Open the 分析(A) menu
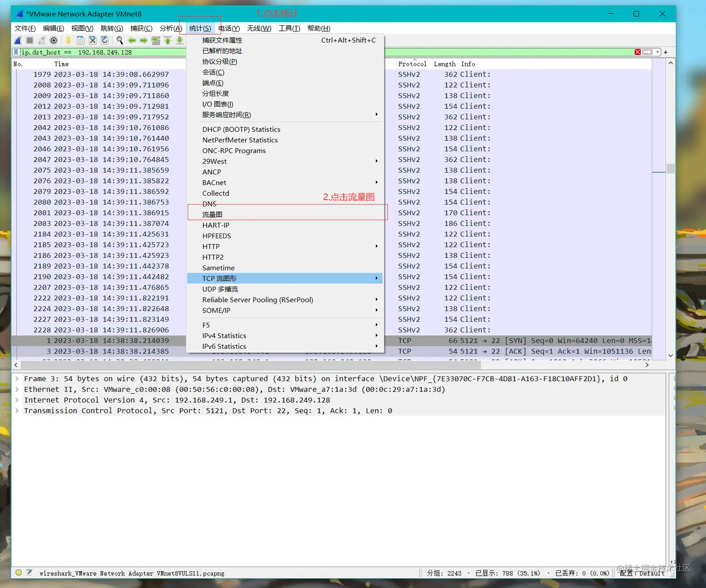 (x=170, y=28)
